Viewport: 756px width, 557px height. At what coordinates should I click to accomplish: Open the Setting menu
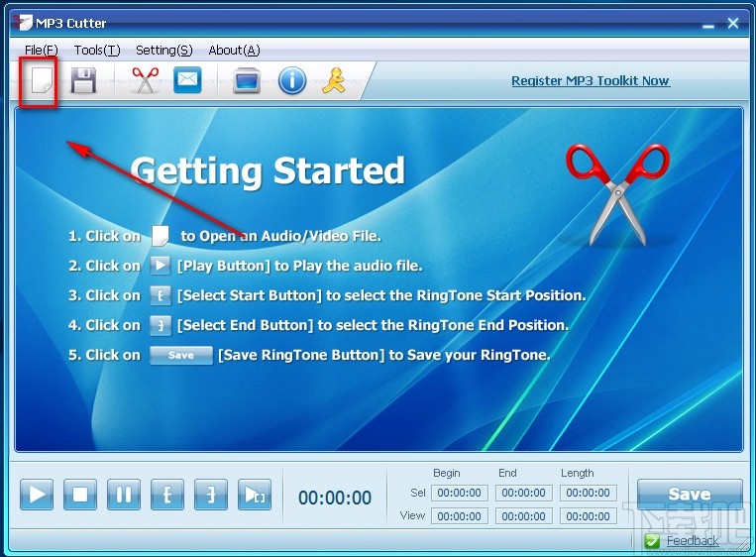[x=163, y=51]
